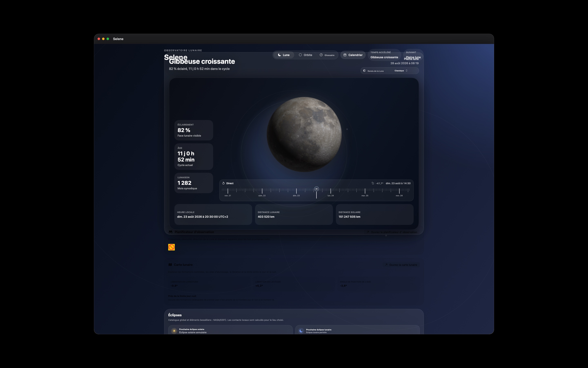588x368 pixels.
Task: Open the Ouvrez la carte lunaire link
Action: pyautogui.click(x=401, y=265)
